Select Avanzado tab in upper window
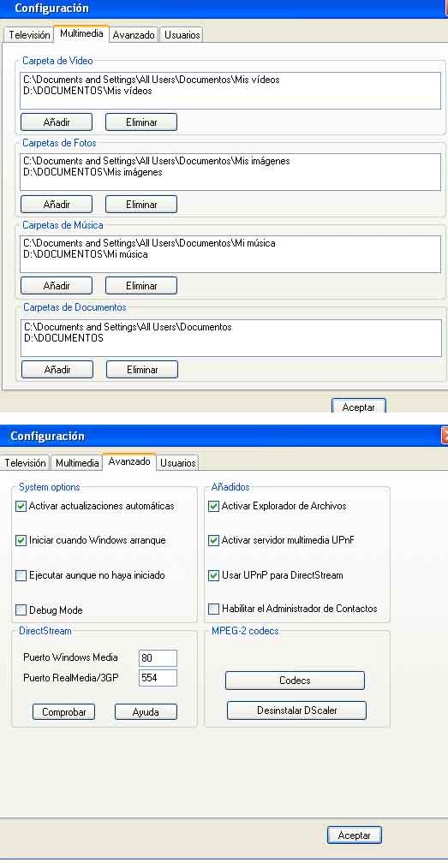This screenshot has height=868, width=448. [134, 34]
